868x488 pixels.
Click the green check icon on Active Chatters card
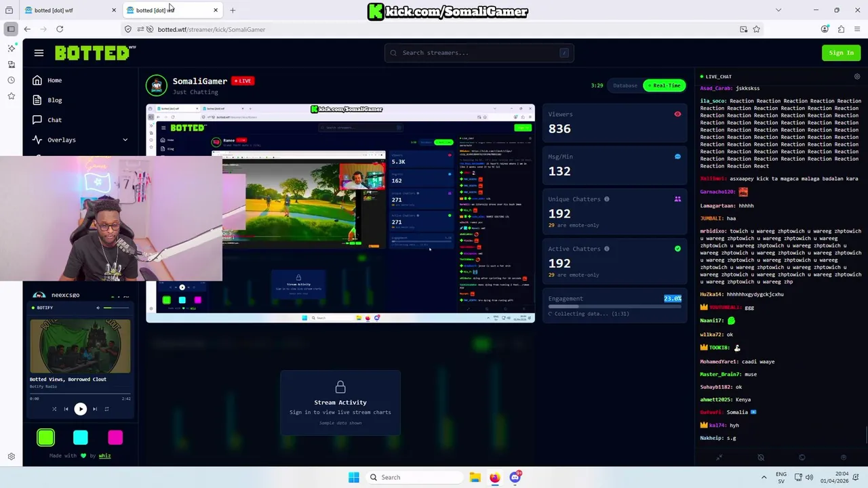point(677,249)
